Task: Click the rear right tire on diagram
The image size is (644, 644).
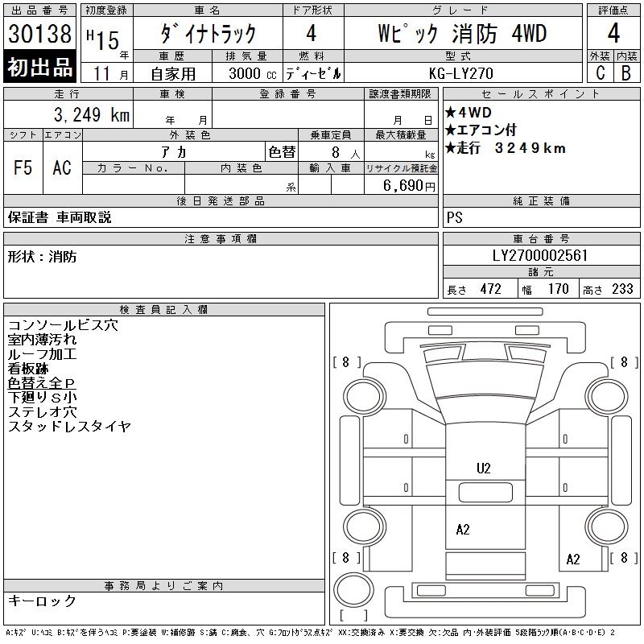Action: click(x=607, y=526)
